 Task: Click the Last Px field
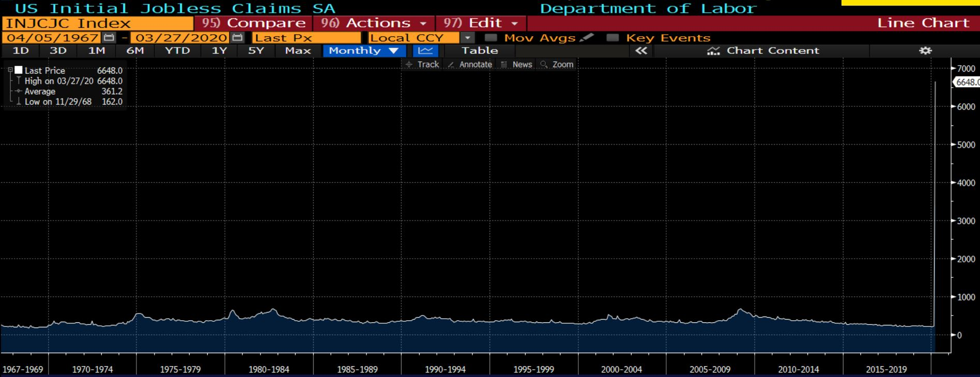[307, 38]
